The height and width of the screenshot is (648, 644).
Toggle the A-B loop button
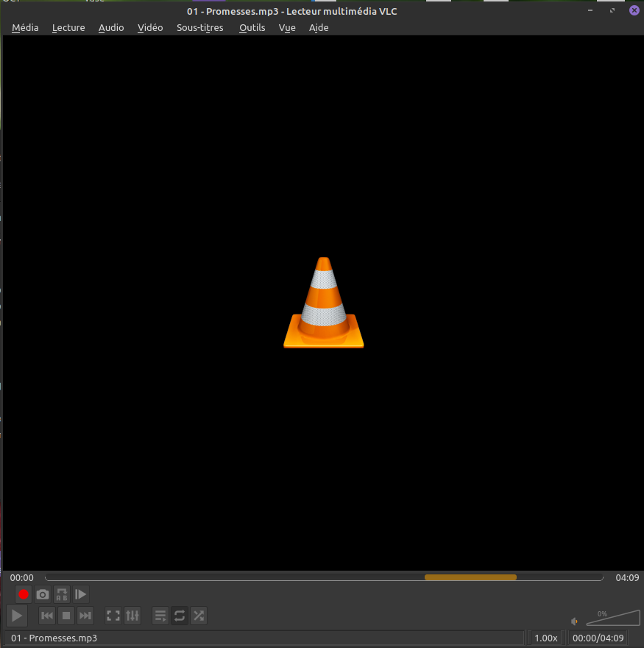click(x=62, y=594)
